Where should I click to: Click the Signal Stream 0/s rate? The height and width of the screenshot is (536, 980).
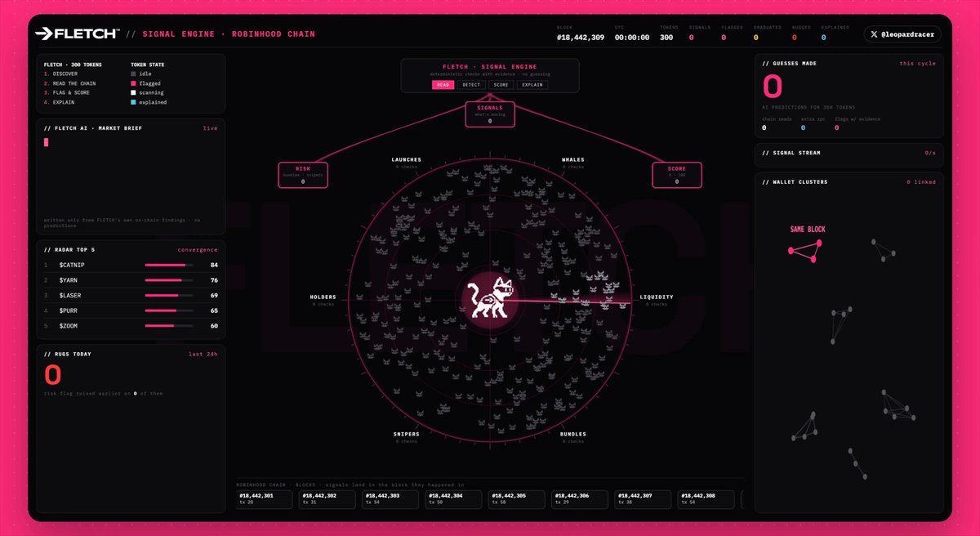pyautogui.click(x=929, y=153)
